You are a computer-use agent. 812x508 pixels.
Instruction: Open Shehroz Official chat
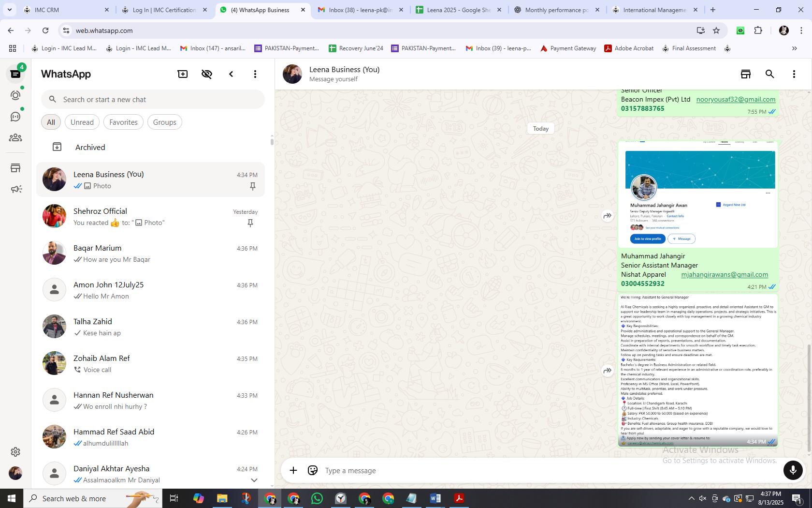[151, 216]
